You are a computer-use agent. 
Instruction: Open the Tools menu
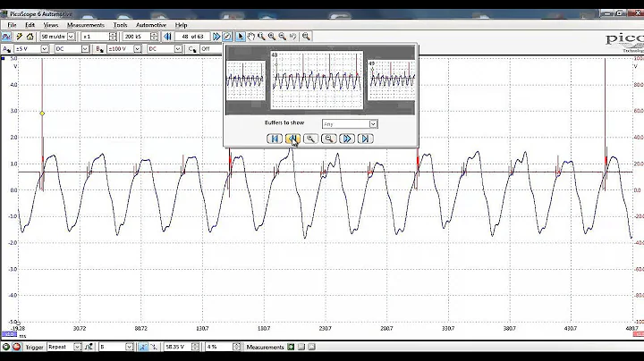click(121, 25)
